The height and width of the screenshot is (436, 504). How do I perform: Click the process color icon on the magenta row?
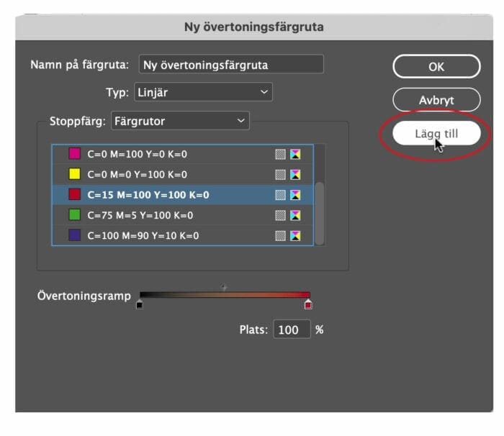280,154
